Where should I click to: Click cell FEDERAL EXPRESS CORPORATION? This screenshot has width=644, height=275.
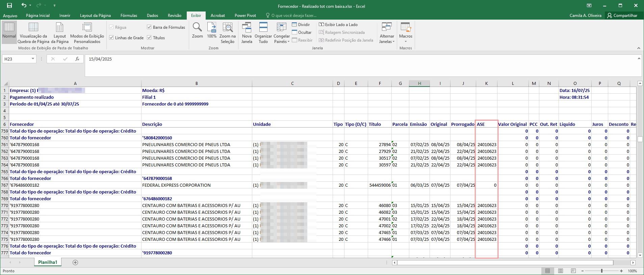(197, 185)
